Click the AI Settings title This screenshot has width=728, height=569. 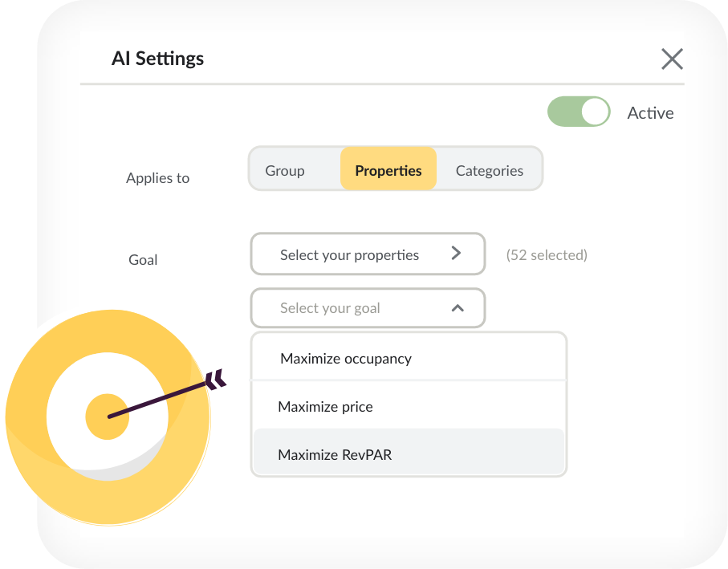157,59
